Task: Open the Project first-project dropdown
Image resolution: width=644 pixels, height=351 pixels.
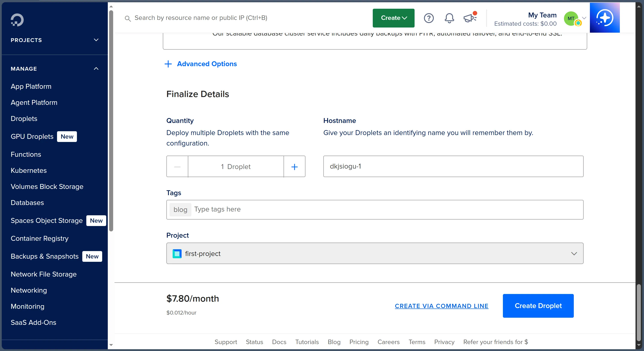Action: pos(375,253)
